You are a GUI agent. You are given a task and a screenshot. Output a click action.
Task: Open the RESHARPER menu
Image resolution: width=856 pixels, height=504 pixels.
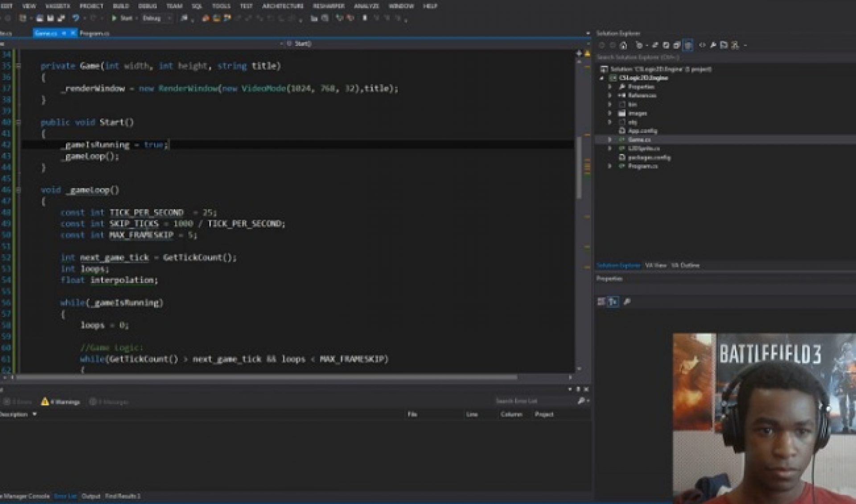tap(329, 6)
